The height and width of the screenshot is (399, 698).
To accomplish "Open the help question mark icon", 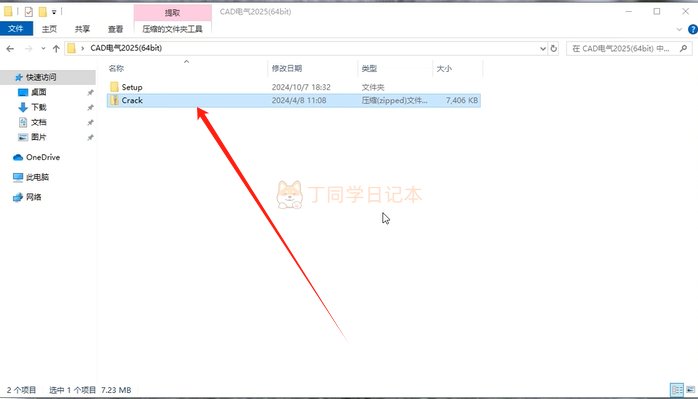I will point(693,29).
